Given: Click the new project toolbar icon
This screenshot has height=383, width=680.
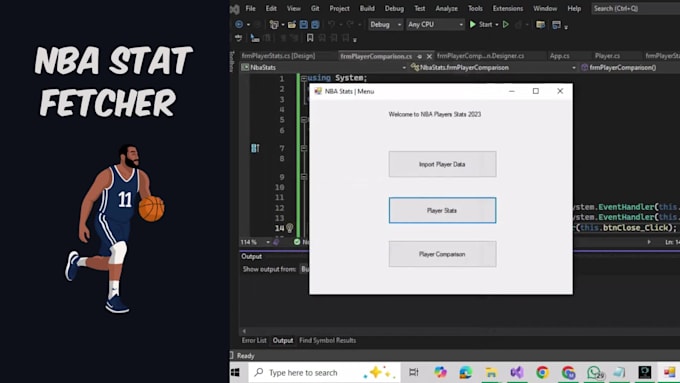Looking at the screenshot, I should coord(274,25).
